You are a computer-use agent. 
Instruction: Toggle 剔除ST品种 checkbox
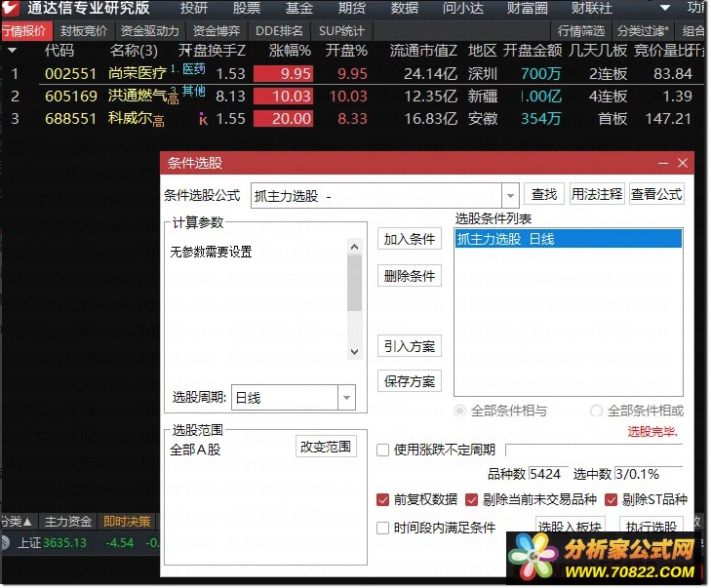coord(612,499)
